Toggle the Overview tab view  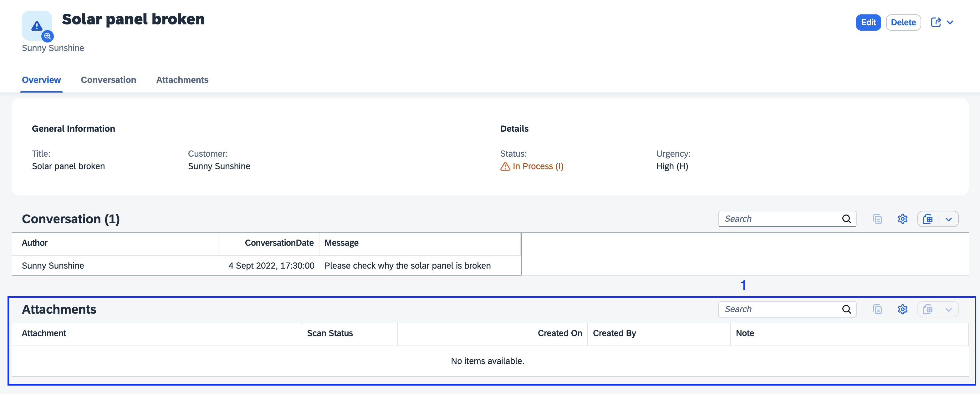tap(41, 79)
